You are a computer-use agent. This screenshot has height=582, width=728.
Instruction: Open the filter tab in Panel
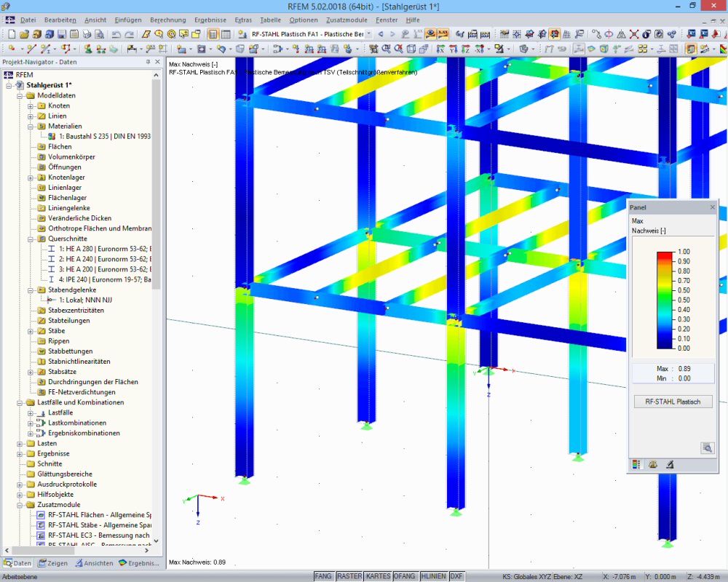point(670,465)
